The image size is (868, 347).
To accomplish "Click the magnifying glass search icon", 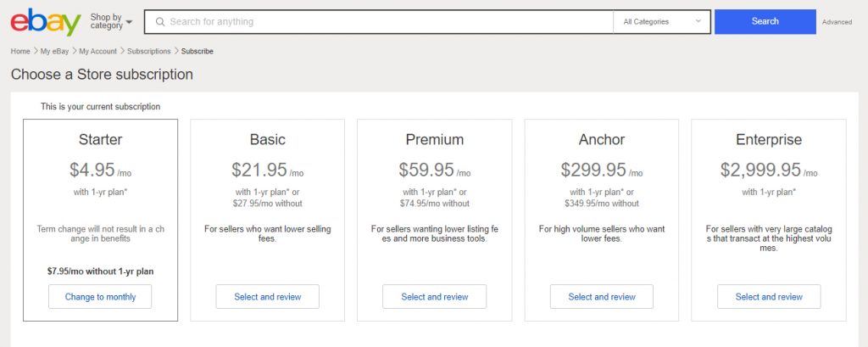I will 160,21.
